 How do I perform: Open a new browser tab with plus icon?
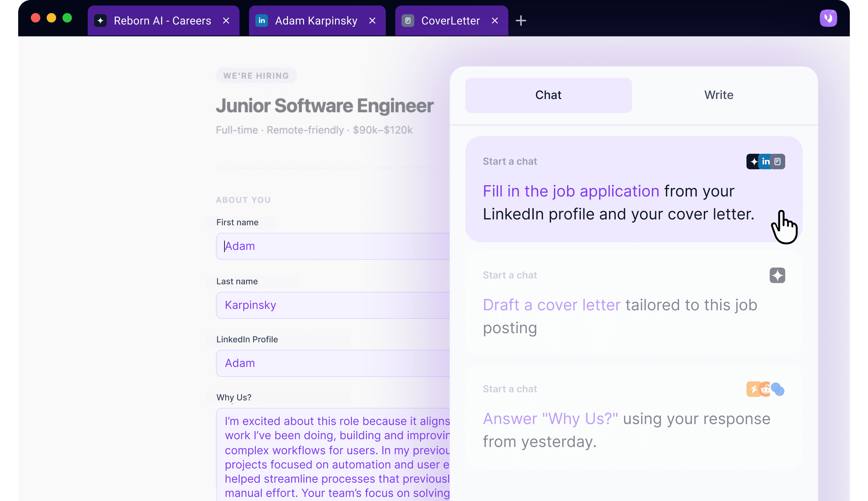coord(521,21)
